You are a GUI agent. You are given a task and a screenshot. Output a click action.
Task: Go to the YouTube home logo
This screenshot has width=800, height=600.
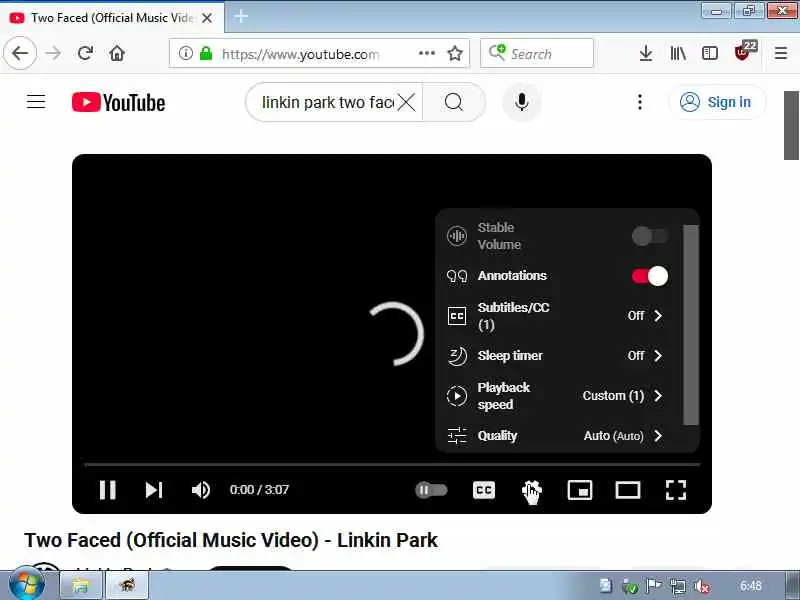[x=118, y=102]
